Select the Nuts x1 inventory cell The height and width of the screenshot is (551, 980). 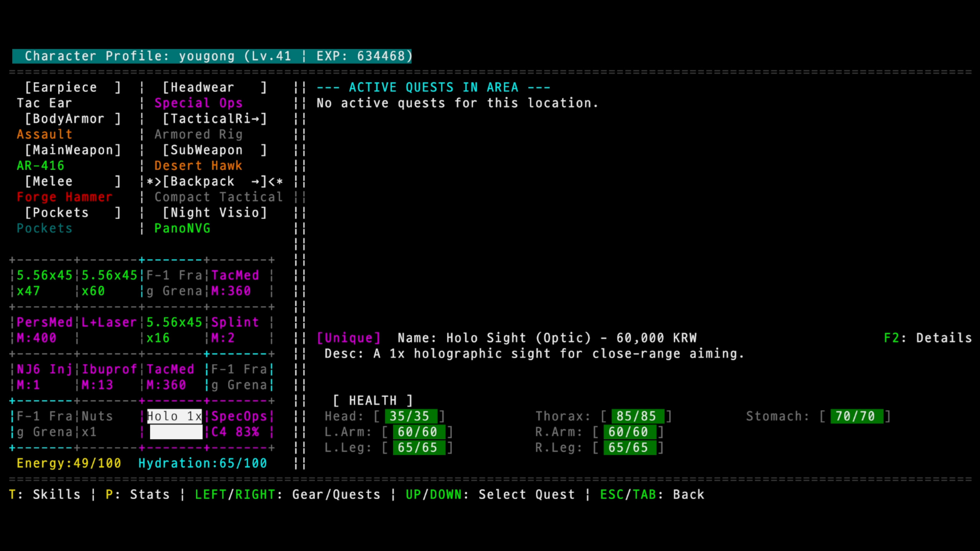[109, 424]
